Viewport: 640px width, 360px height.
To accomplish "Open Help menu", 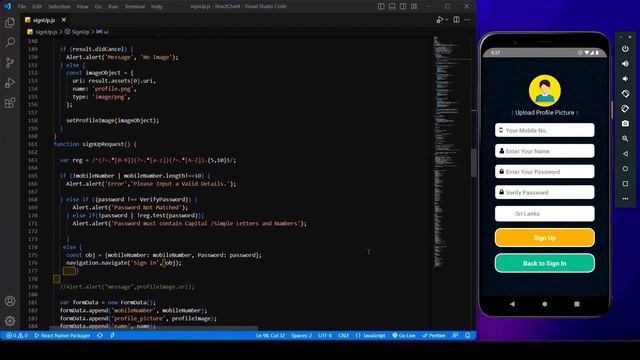I will coord(157,7).
